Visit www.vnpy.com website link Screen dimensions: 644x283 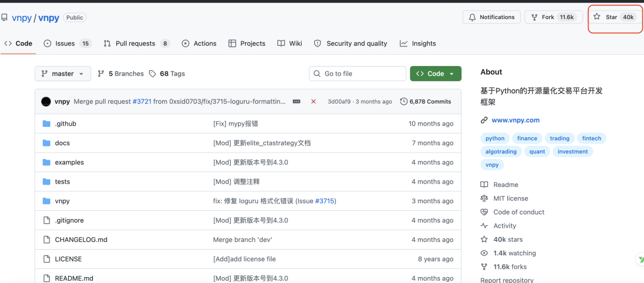click(515, 120)
